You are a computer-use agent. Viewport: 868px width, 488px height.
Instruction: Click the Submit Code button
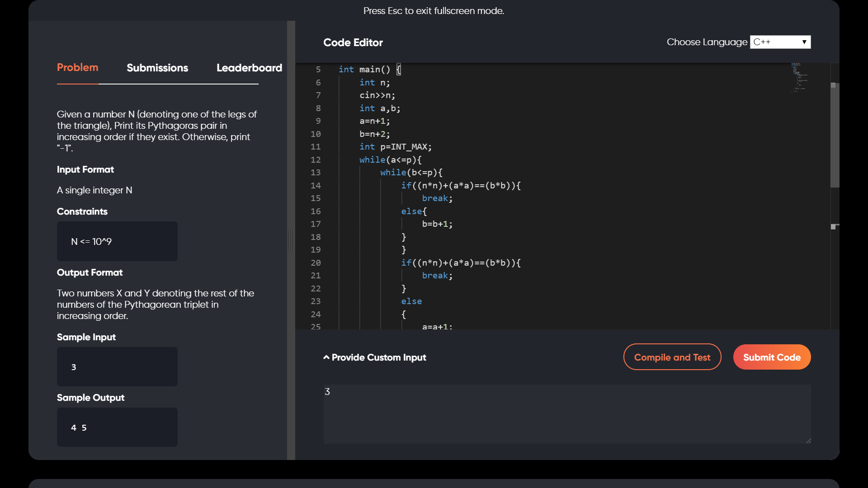click(772, 357)
